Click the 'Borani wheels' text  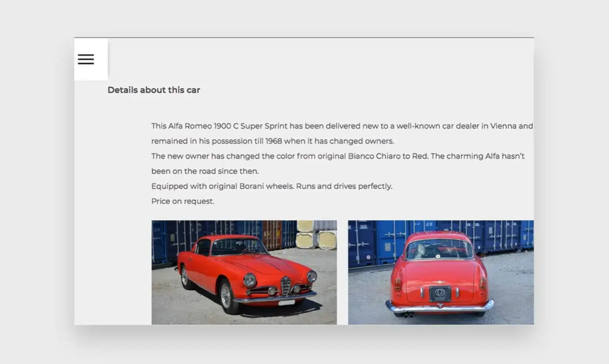tap(266, 186)
